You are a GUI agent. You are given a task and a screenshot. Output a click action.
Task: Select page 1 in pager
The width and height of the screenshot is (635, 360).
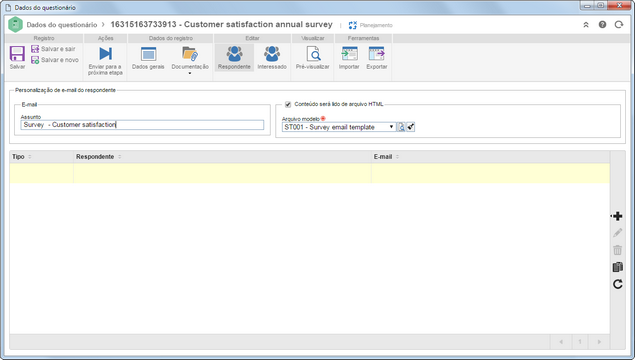(580, 342)
